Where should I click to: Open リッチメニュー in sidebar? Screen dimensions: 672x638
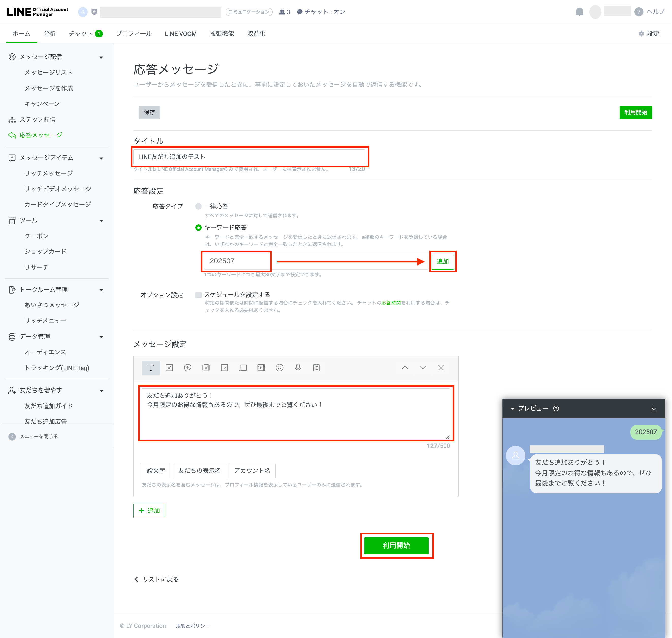coord(45,321)
